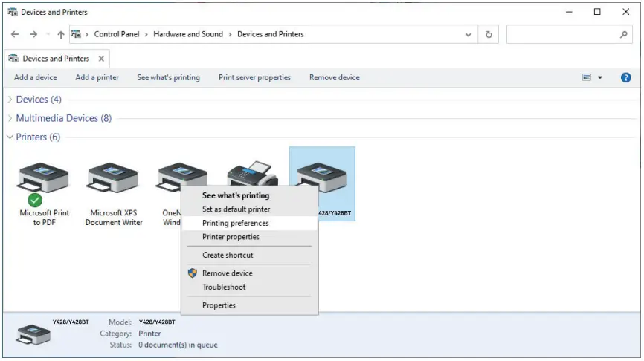Viewport: 644px width, 361px height.
Task: Click Hardware and Sound in the breadcrumb
Action: [x=188, y=34]
